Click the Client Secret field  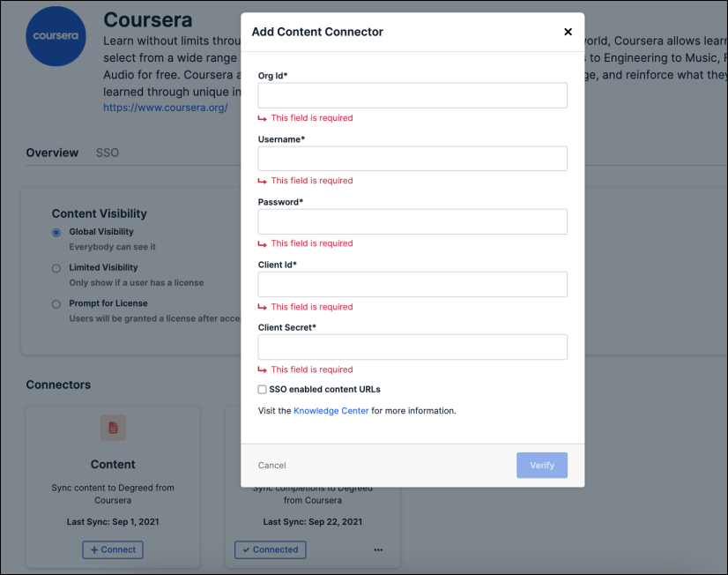[412, 347]
